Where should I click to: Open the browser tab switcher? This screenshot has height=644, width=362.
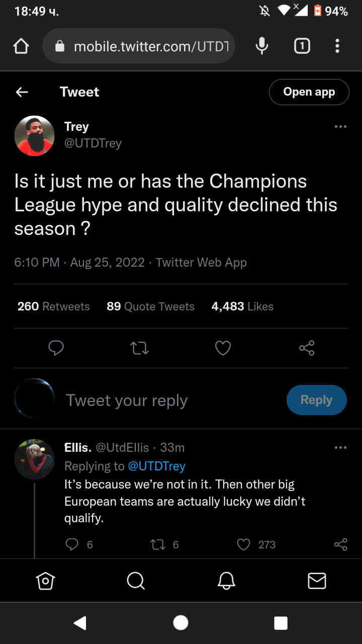pos(302,47)
